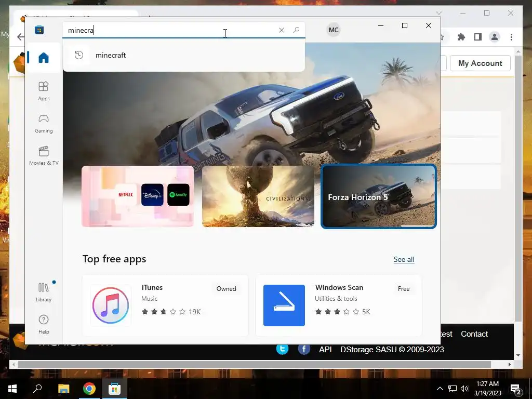532x399 pixels.
Task: Open the Twitter icon in page footer
Action: 282,349
